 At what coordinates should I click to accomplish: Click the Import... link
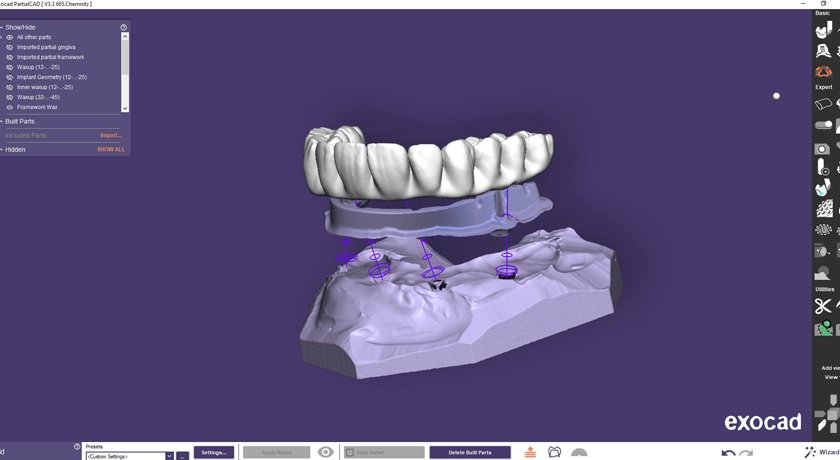(110, 135)
